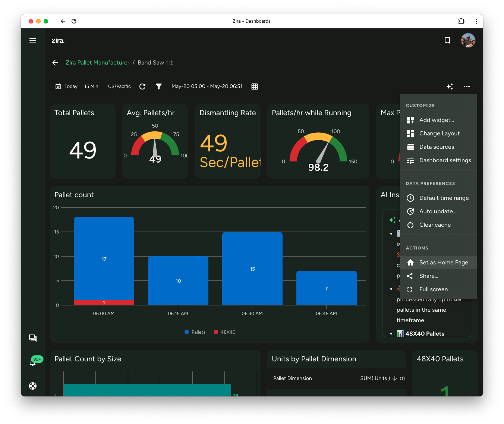Click the Total Pallets value 49
Image resolution: width=504 pixels, height=424 pixels.
pyautogui.click(x=83, y=150)
